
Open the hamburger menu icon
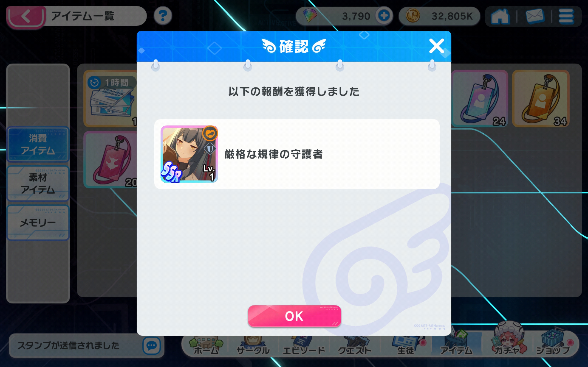tap(566, 17)
